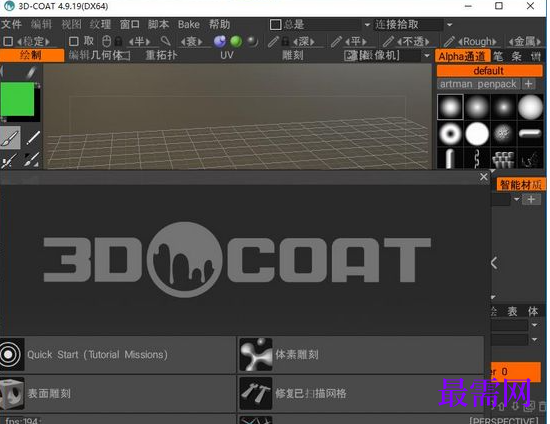Toggle the depth pencil icon beside 深
Viewport: 550px width, 424px height.
(273, 41)
